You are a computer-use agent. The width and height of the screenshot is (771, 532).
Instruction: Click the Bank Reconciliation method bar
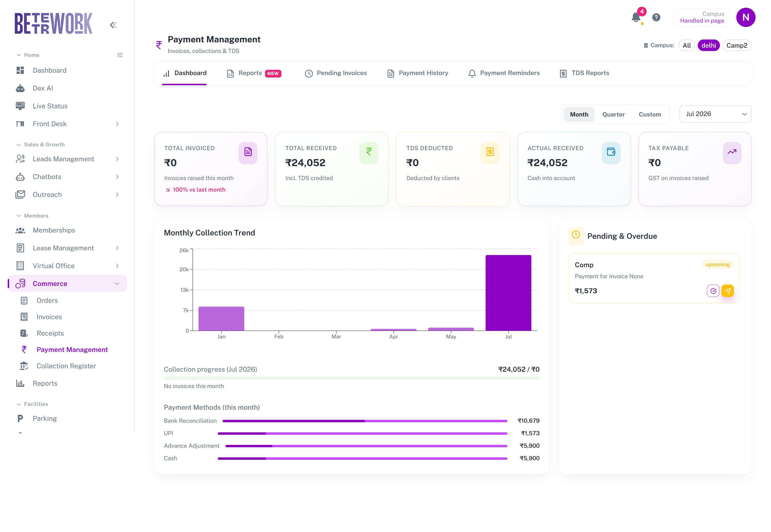click(365, 421)
